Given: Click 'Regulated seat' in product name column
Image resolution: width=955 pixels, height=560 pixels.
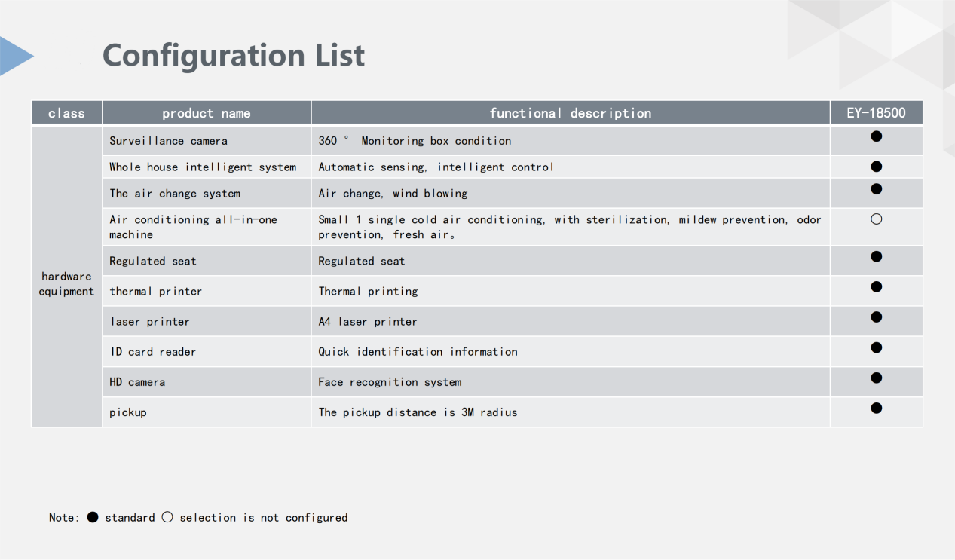Looking at the screenshot, I should [153, 262].
